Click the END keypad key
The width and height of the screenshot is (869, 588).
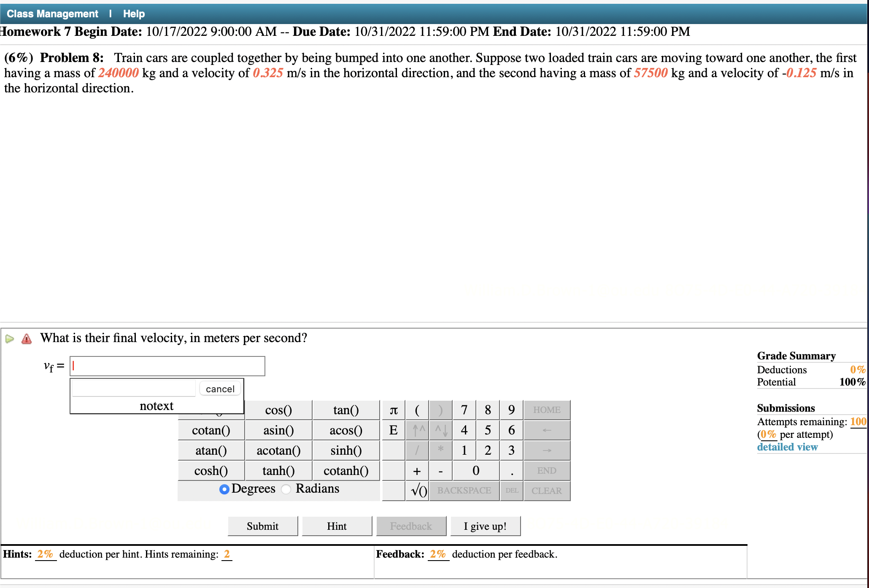[547, 471]
